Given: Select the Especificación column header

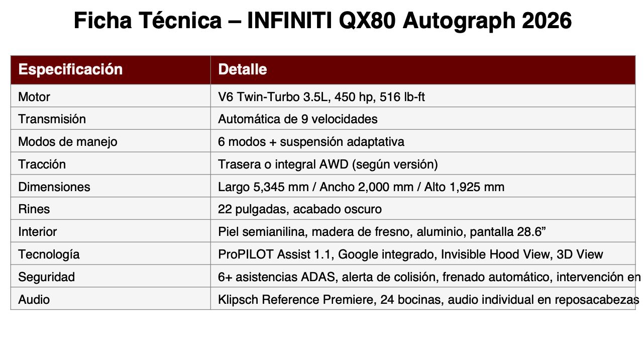Looking at the screenshot, I should (x=111, y=69).
